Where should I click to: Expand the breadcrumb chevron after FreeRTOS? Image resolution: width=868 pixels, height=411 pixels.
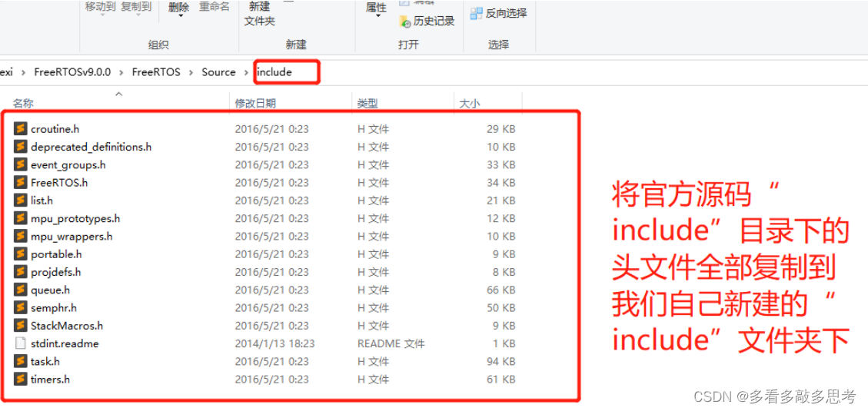(x=191, y=72)
